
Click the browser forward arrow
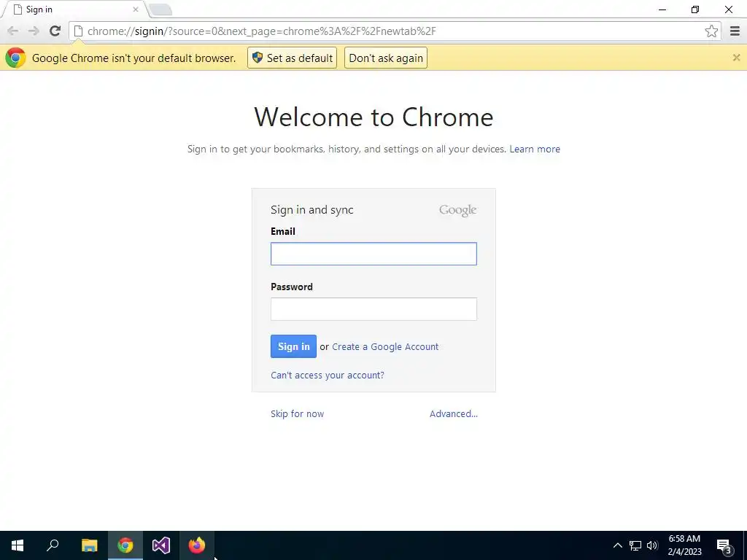coord(34,31)
